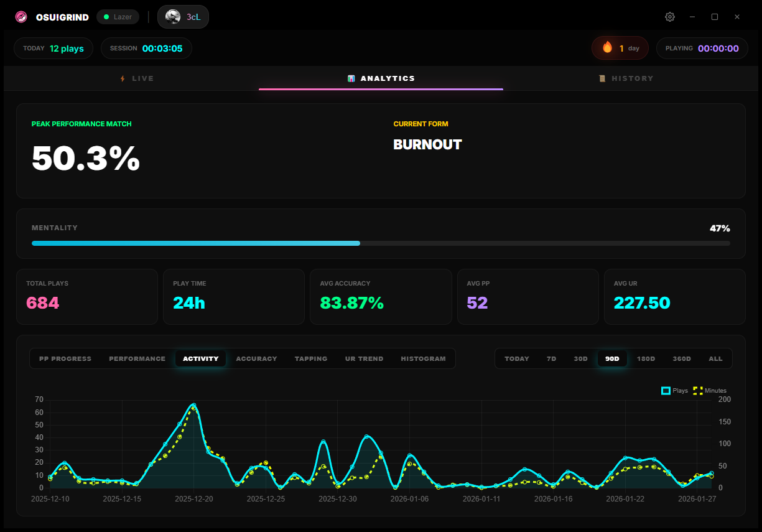
Task: Toggle the Lazer mode pill
Action: point(118,17)
